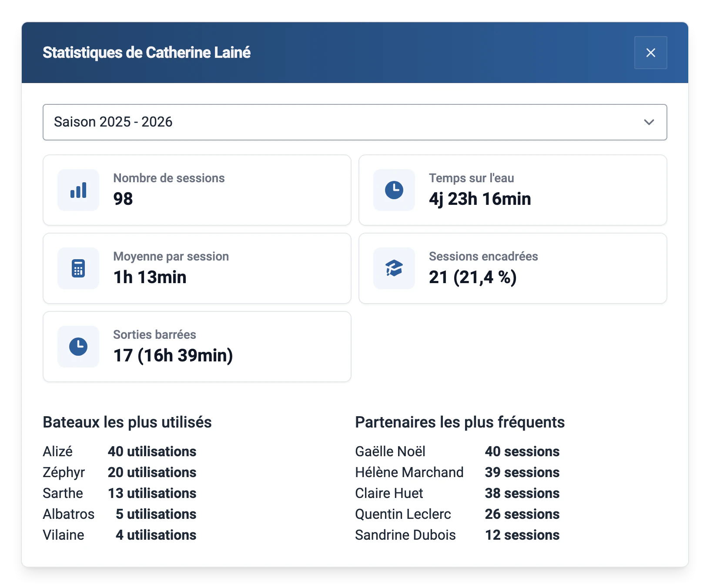The width and height of the screenshot is (710, 588).
Task: Click the Sessions encadrées label
Action: [x=483, y=256]
